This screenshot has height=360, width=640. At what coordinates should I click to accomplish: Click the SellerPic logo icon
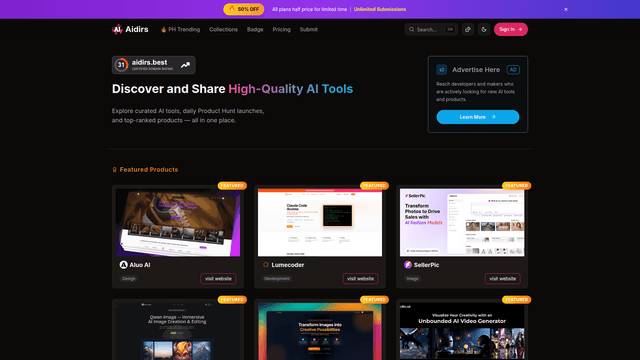(407, 265)
